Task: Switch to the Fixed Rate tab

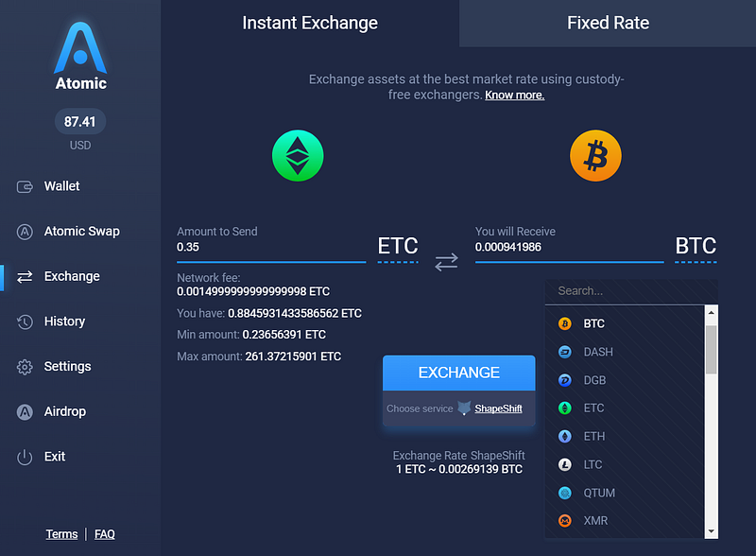Action: click(608, 23)
